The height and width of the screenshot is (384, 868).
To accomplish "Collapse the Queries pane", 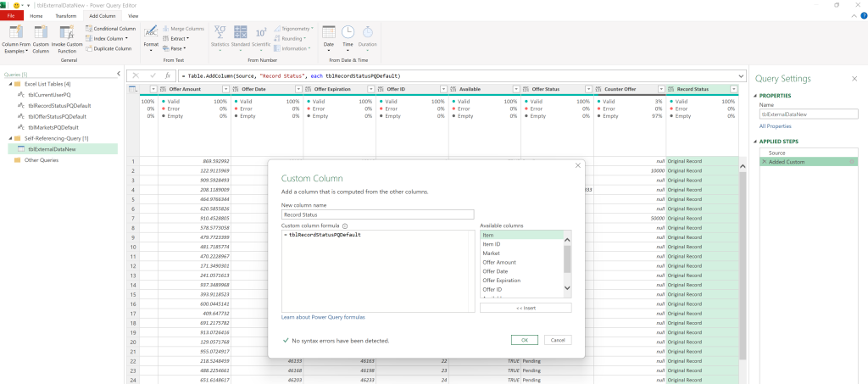I will pyautogui.click(x=119, y=74).
